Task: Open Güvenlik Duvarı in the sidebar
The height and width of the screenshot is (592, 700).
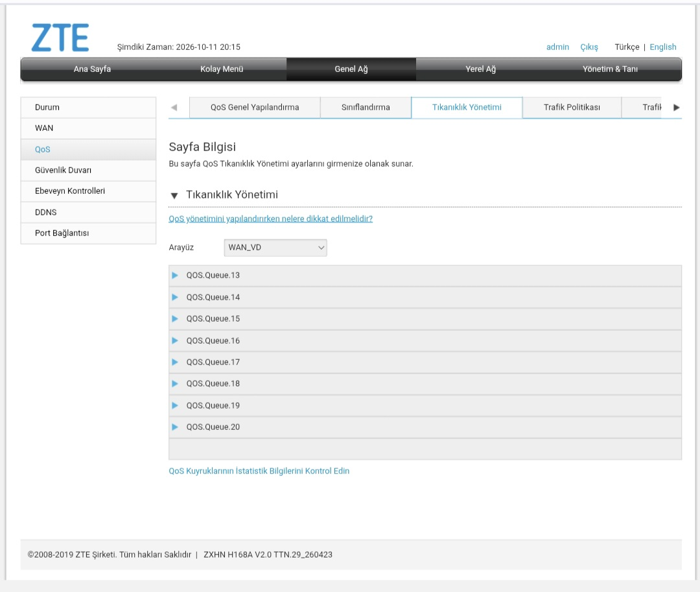Action: click(x=88, y=171)
